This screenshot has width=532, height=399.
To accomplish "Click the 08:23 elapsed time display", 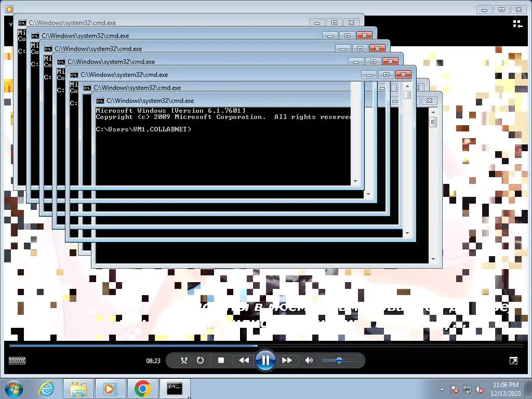I will [153, 361].
